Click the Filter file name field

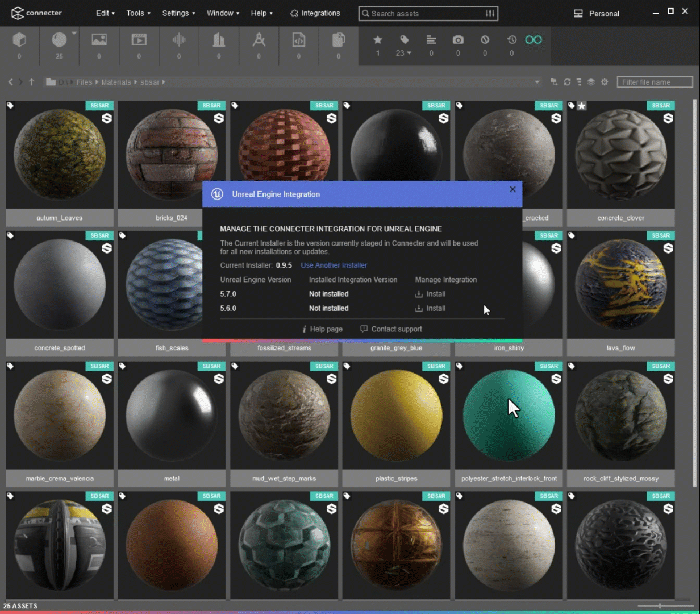[x=655, y=82]
